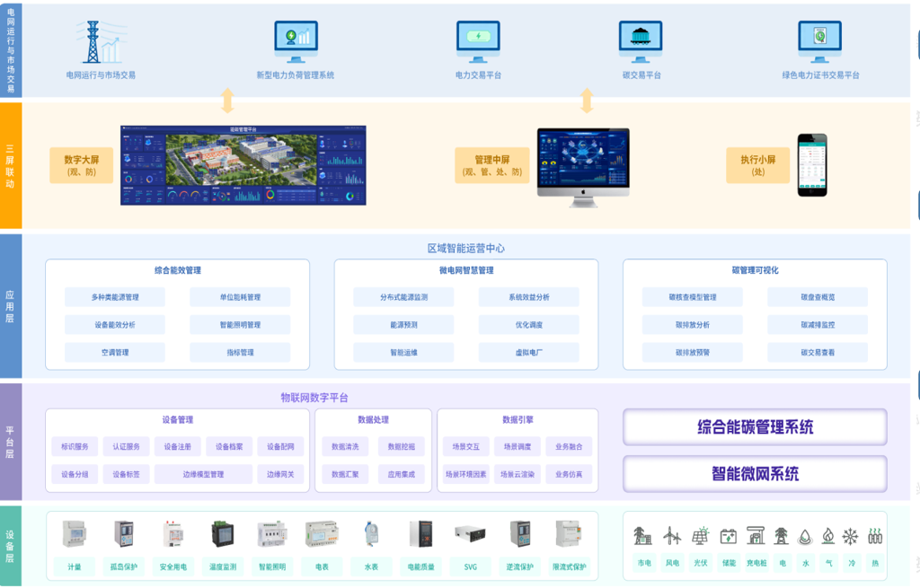Screen dimensions: 920x588
Task: Select the 电力交易平台 monitor icon
Action: coord(478,40)
